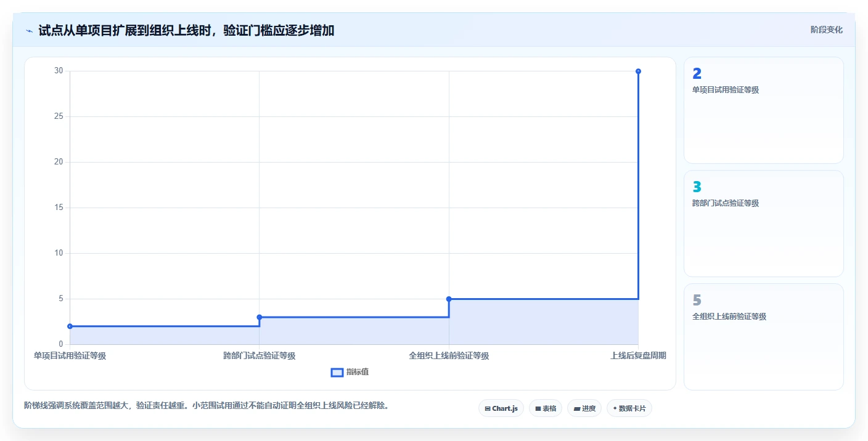Open the 全组织上线前验证等级 stat card
868x441 pixels.
click(763, 337)
